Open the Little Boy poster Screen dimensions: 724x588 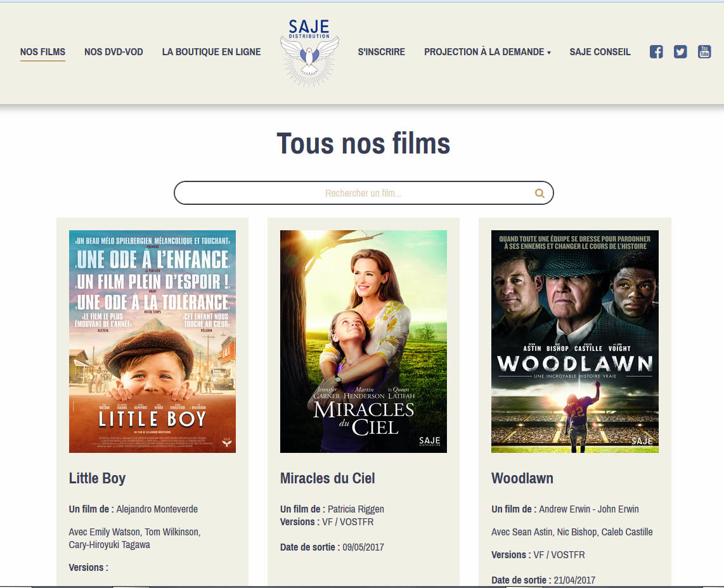152,341
